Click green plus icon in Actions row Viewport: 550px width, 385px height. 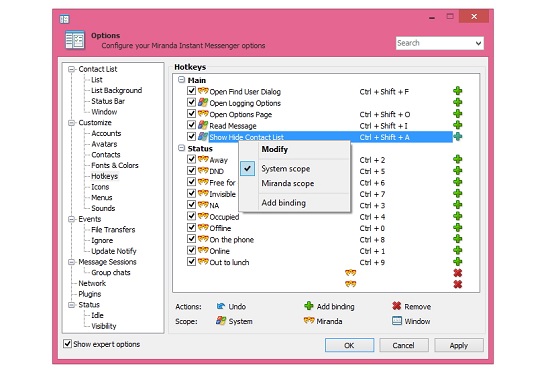point(309,306)
